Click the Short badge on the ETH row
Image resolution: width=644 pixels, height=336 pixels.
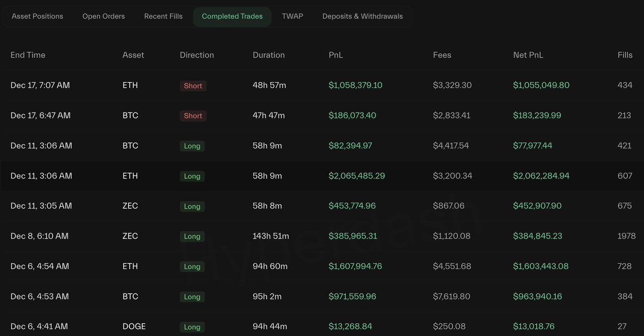coord(193,86)
